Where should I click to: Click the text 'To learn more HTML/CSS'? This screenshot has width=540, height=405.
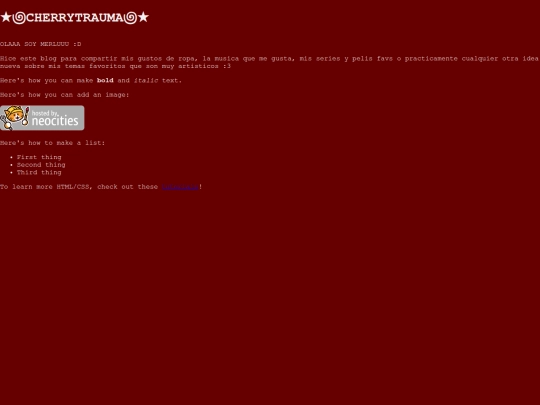46,187
